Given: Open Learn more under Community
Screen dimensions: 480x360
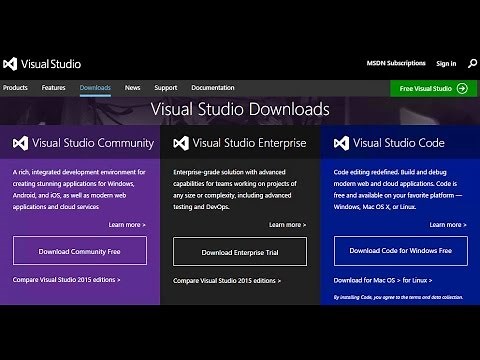Looking at the screenshot, I should pyautogui.click(x=127, y=225).
